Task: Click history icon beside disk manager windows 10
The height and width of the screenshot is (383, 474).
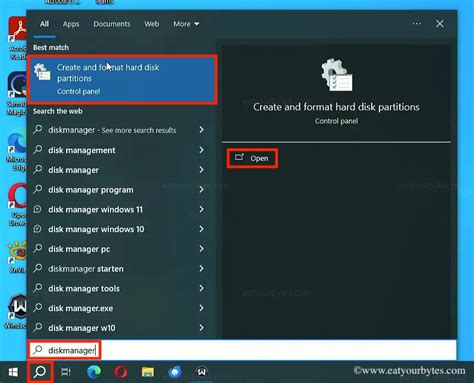Action: 38,229
